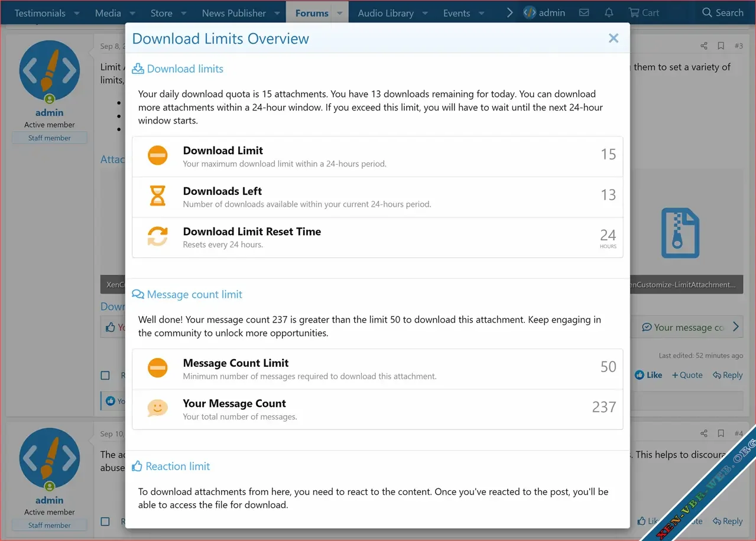Like post #3
Screen dimensions: 756x541
point(648,375)
